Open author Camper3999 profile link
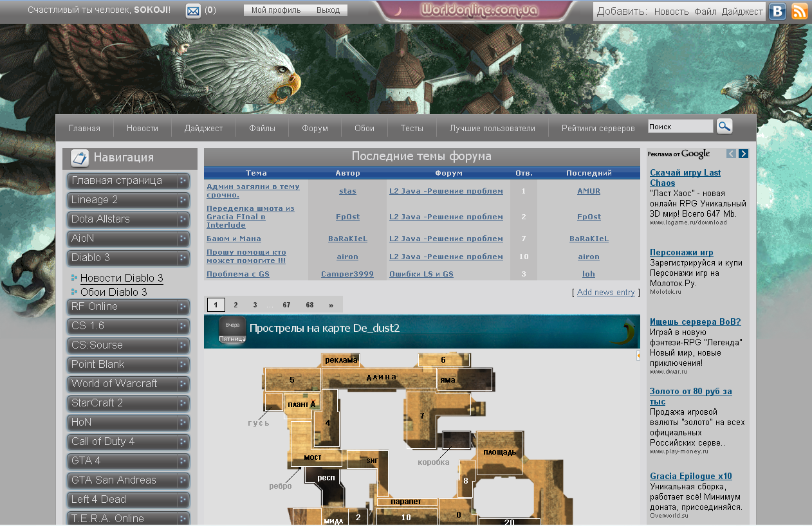The image size is (812, 526). tap(347, 274)
